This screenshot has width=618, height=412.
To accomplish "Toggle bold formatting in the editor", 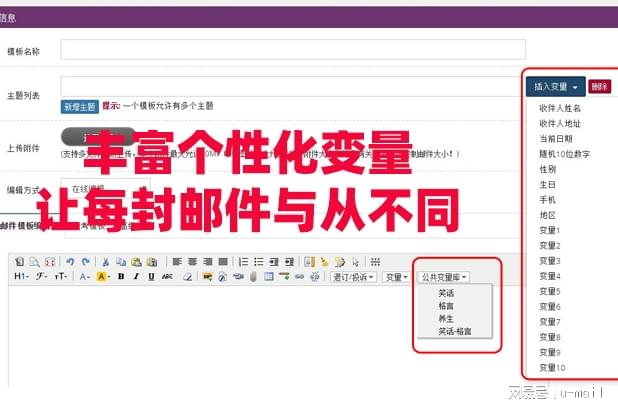I will tap(121, 277).
